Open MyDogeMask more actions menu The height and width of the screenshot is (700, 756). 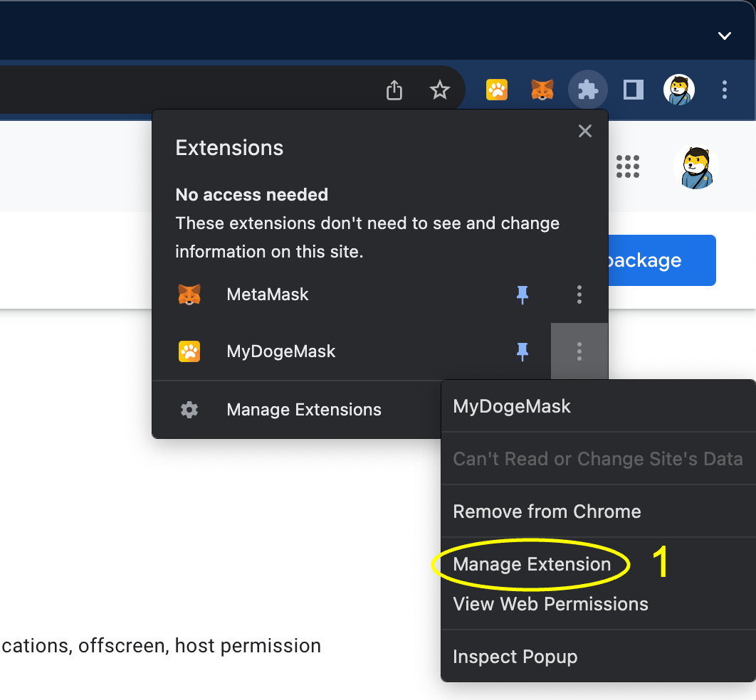click(579, 351)
